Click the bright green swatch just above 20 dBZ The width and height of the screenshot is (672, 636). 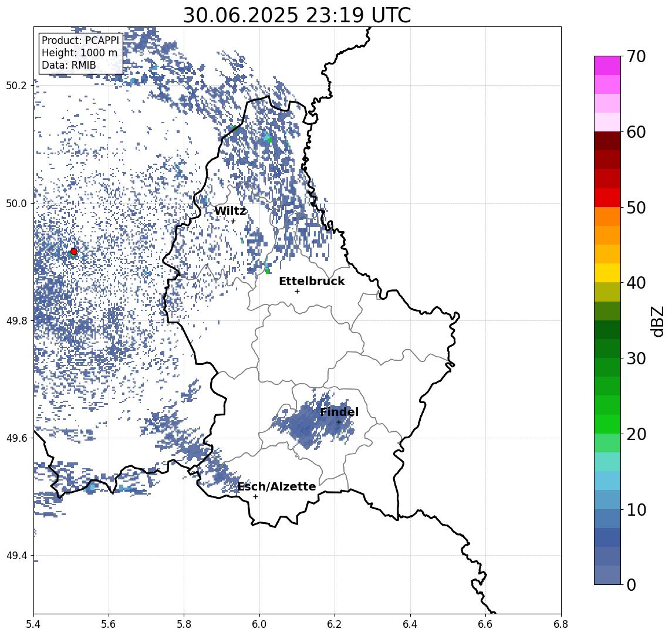(x=607, y=424)
